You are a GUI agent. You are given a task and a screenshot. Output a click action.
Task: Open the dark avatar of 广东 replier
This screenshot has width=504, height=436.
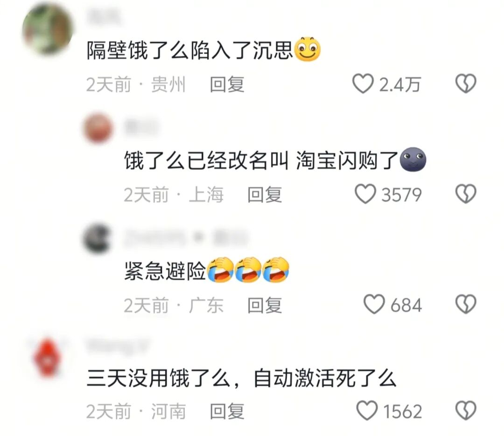(98, 238)
